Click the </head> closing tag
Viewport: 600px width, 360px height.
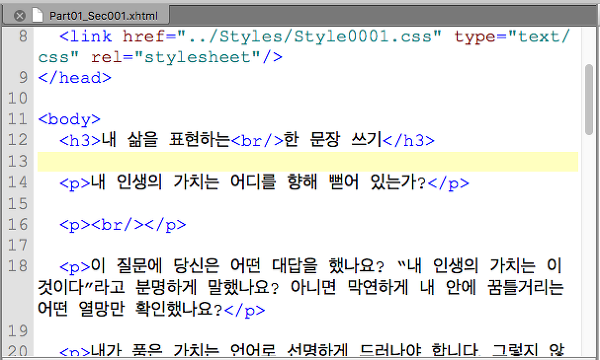tap(75, 78)
